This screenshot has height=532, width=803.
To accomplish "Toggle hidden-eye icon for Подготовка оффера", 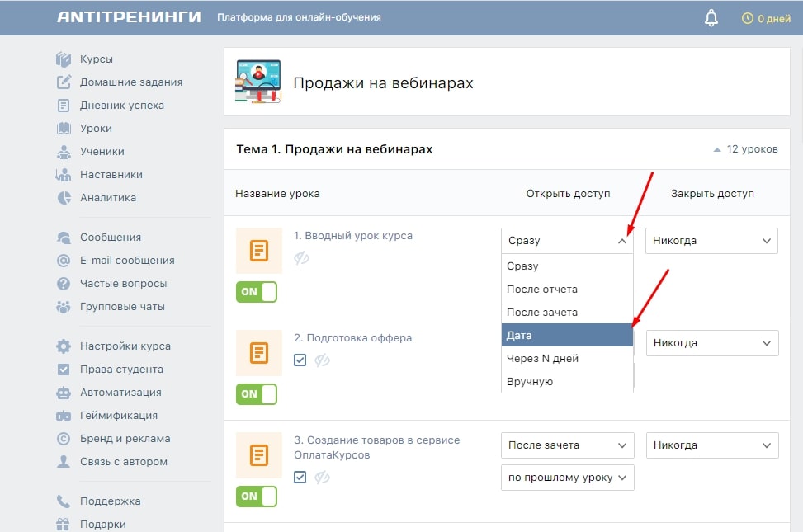I will point(322,360).
